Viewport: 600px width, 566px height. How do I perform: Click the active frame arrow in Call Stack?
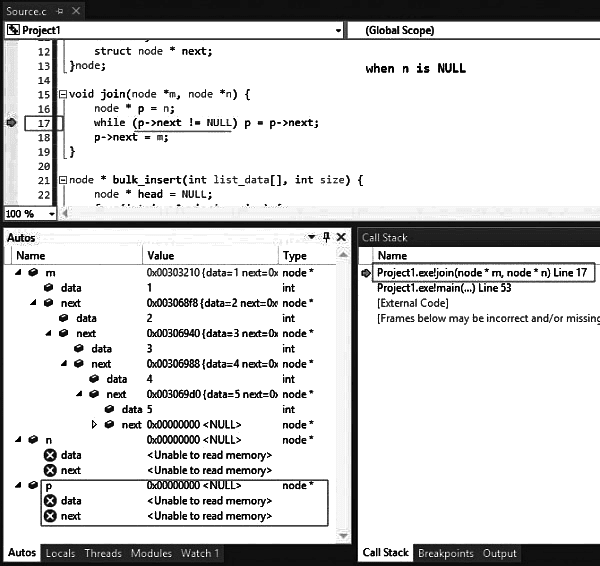point(366,273)
